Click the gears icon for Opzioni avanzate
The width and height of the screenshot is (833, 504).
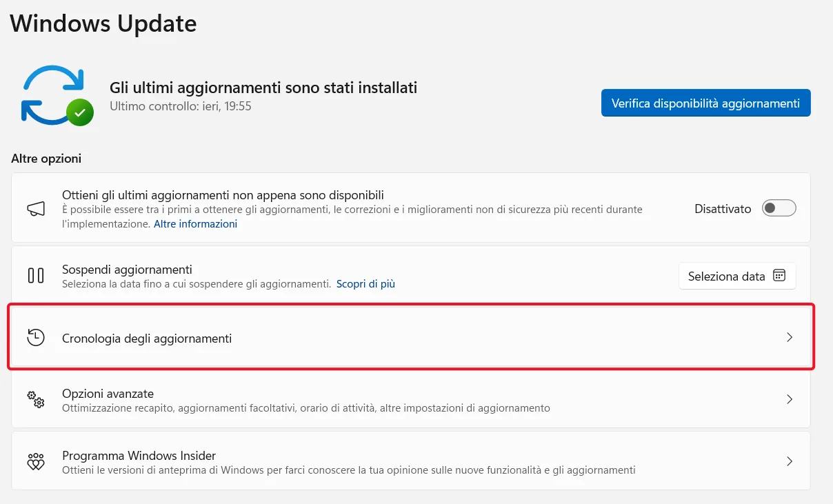coord(36,400)
